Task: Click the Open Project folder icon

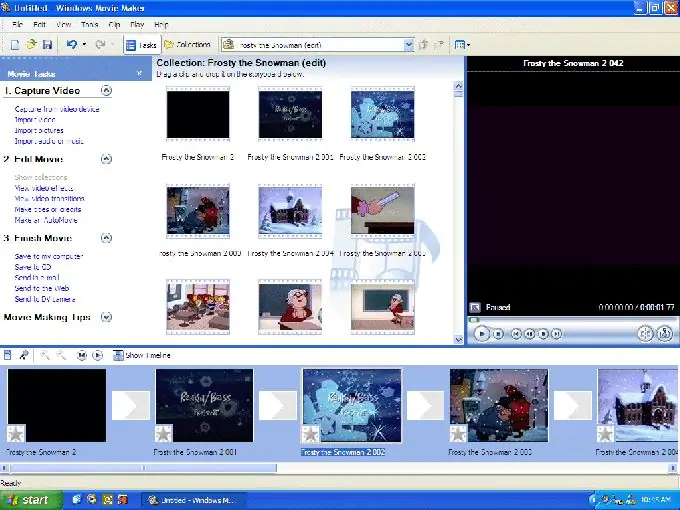Action: (31, 44)
